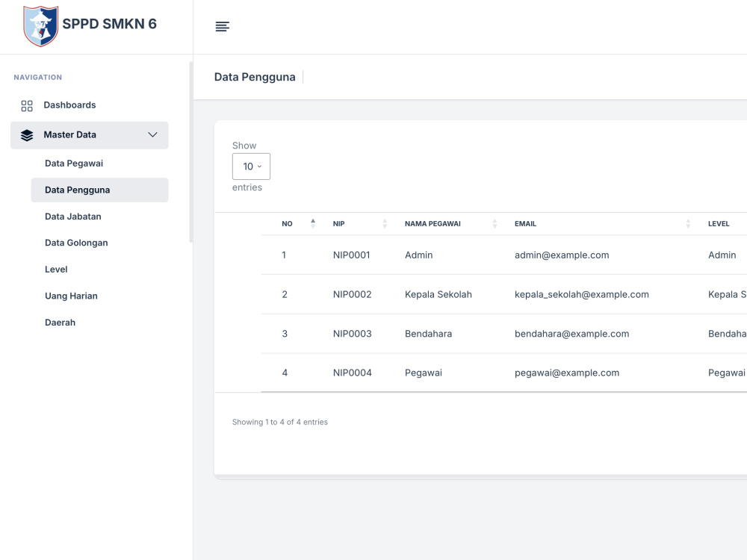Open Daerah menu item
The image size is (747, 560).
(60, 323)
